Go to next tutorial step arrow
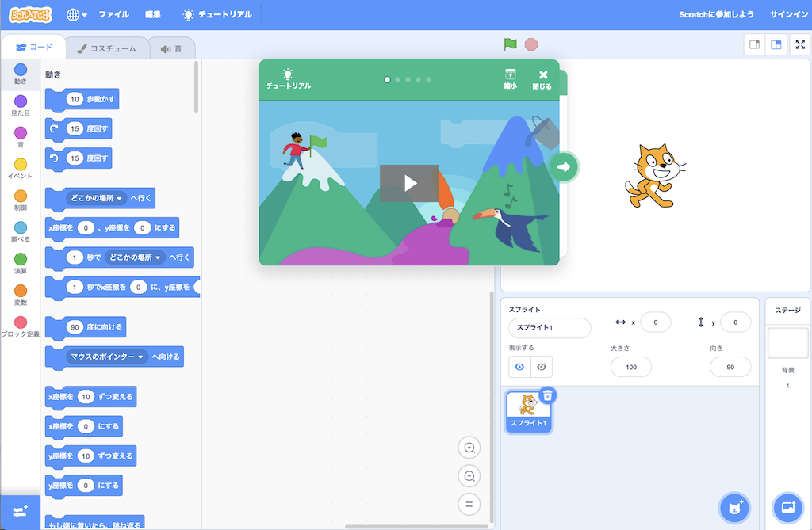812x530 pixels. tap(564, 166)
